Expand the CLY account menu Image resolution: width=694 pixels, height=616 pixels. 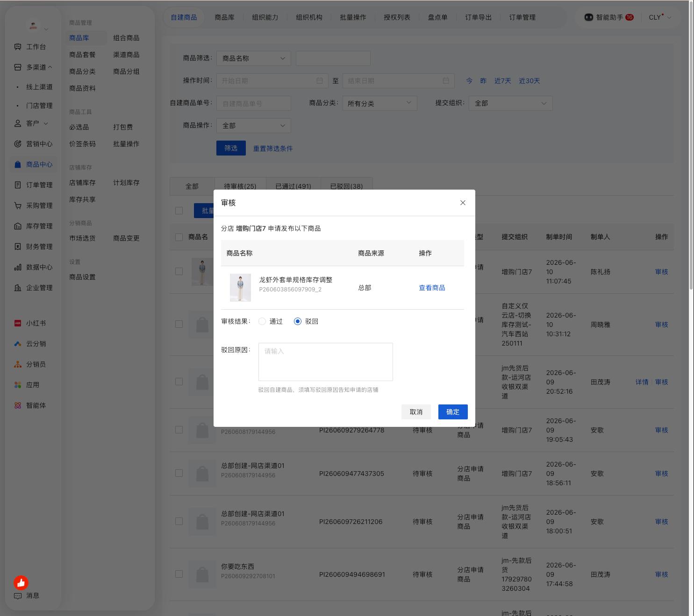point(659,17)
